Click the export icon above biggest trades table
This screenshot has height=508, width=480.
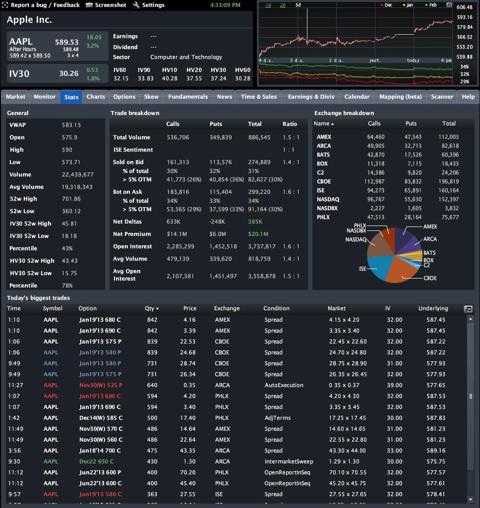[x=468, y=309]
